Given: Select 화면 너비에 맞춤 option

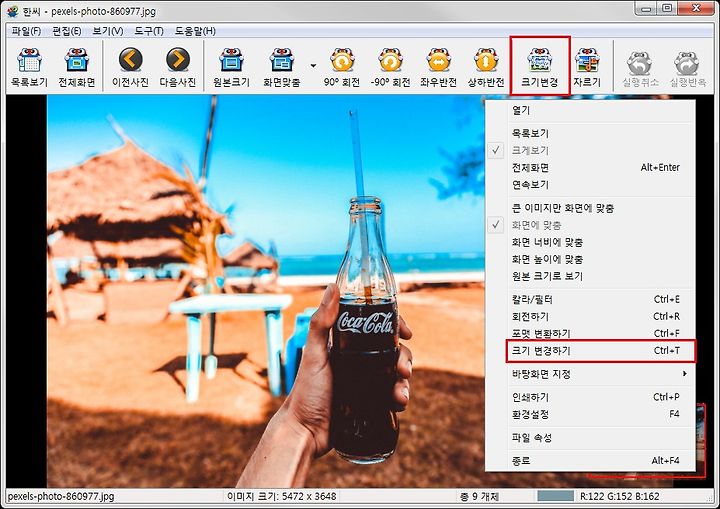Looking at the screenshot, I should coord(590,242).
